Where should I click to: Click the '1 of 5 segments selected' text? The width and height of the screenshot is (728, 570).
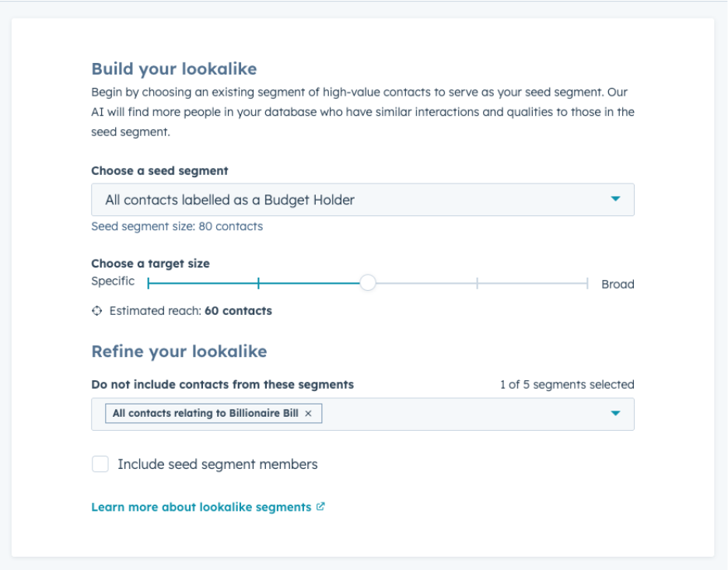click(x=567, y=384)
